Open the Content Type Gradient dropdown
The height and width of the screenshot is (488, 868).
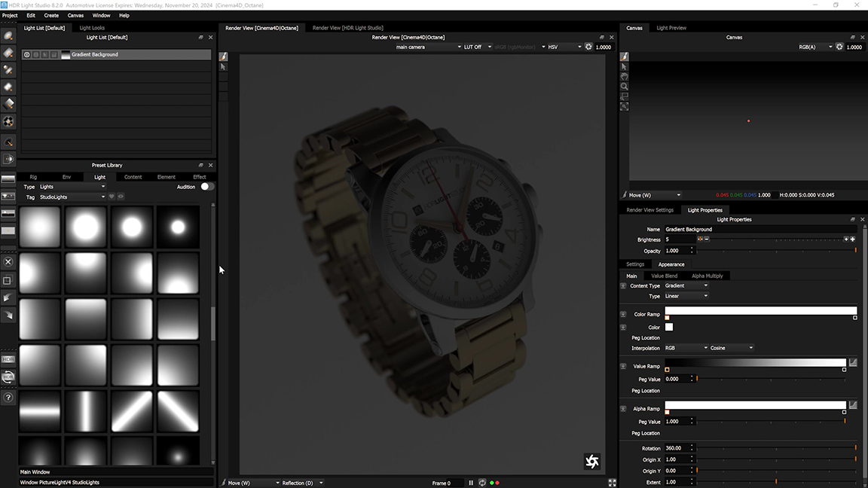[x=686, y=286]
